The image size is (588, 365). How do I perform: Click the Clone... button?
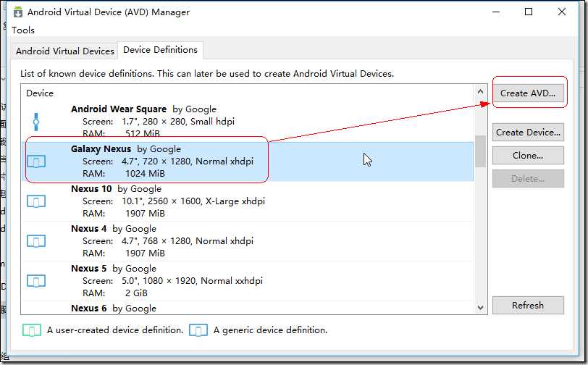(x=528, y=155)
